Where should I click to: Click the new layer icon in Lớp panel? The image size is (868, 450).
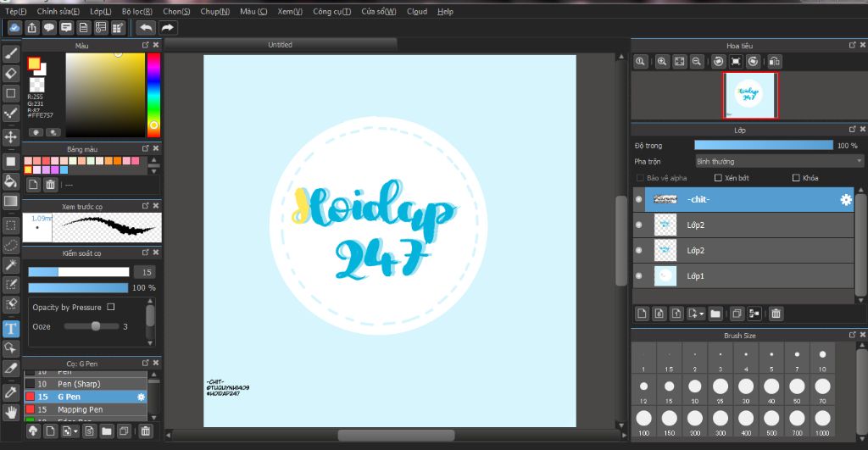(643, 314)
